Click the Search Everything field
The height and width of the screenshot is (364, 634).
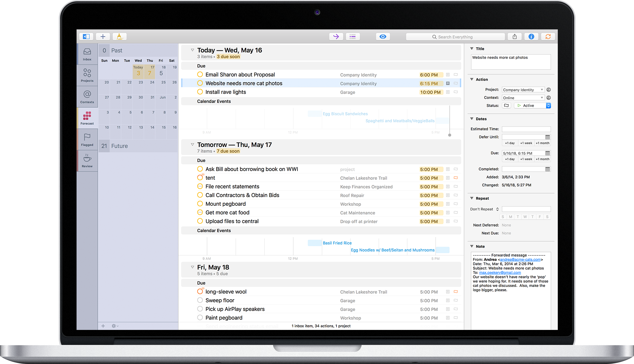[455, 37]
